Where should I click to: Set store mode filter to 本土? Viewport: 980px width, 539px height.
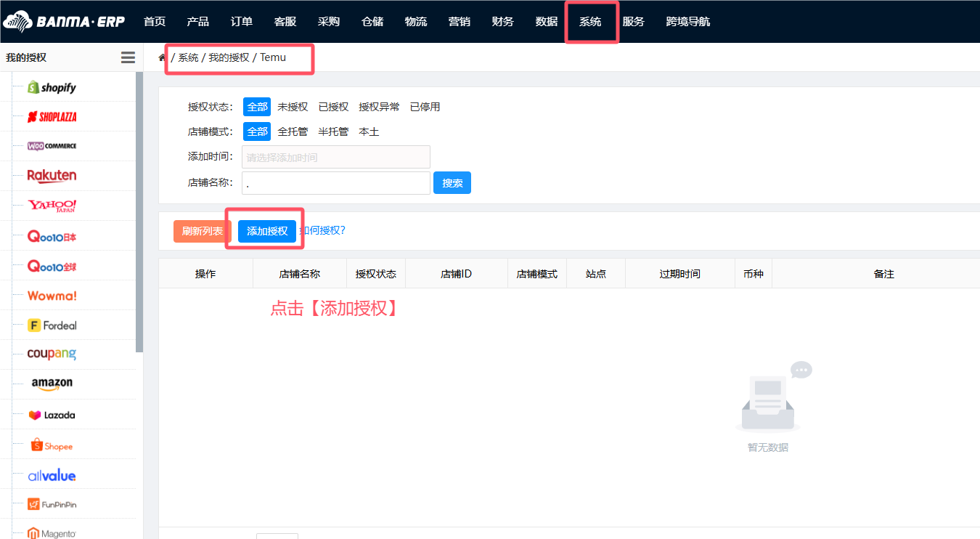click(x=369, y=131)
